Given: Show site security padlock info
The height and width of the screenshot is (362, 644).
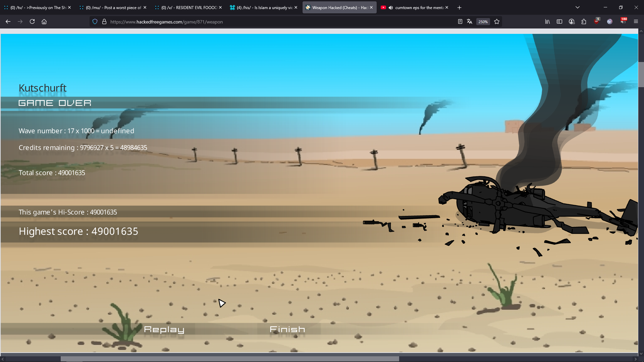Looking at the screenshot, I should click(104, 22).
